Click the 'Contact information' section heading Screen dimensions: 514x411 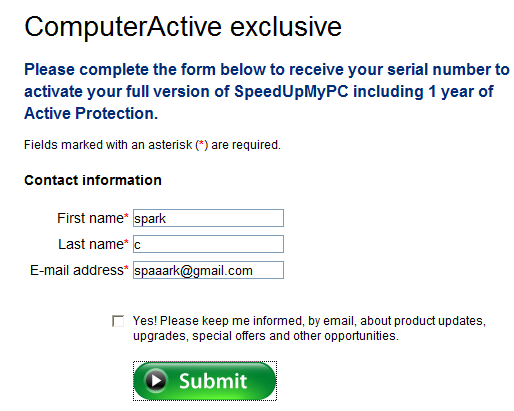[x=93, y=180]
